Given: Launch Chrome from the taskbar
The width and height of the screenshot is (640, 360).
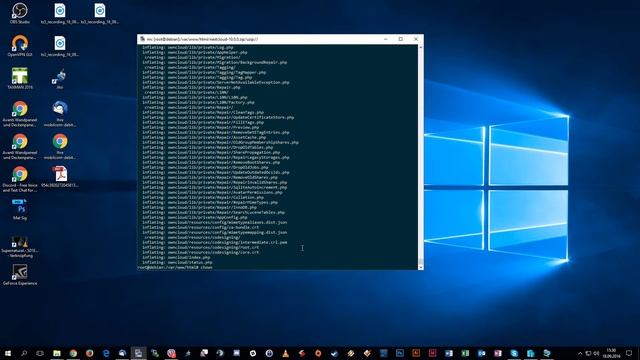Looking at the screenshot, I should (x=73, y=353).
